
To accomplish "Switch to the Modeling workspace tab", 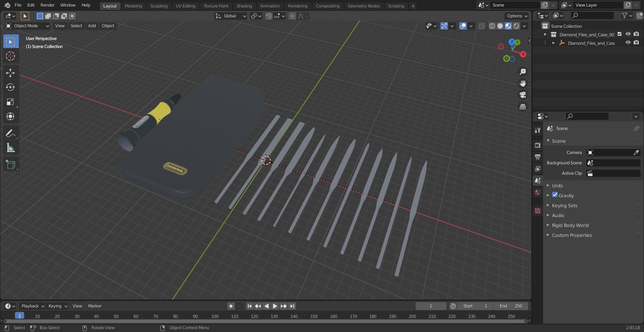I will tap(133, 6).
